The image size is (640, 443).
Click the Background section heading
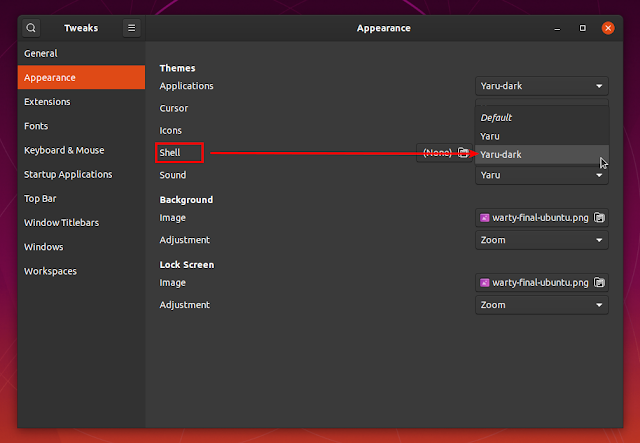186,200
